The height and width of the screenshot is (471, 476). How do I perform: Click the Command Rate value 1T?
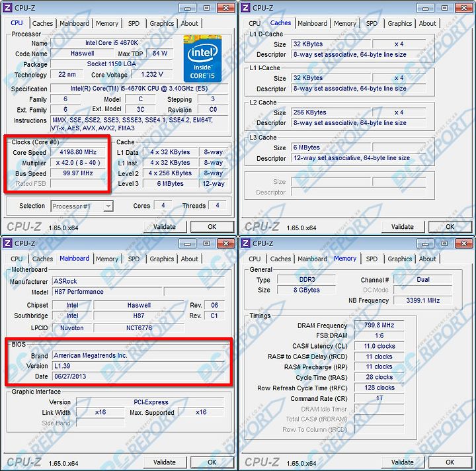coord(379,398)
